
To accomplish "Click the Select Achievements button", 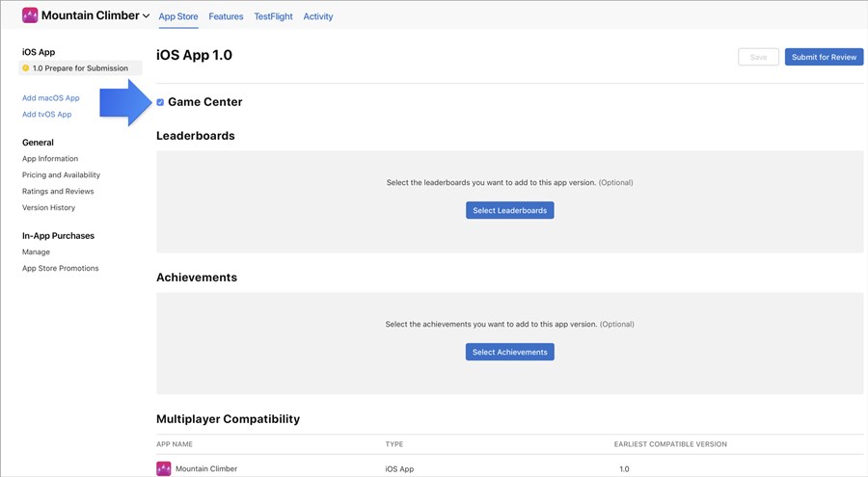I will coord(509,352).
